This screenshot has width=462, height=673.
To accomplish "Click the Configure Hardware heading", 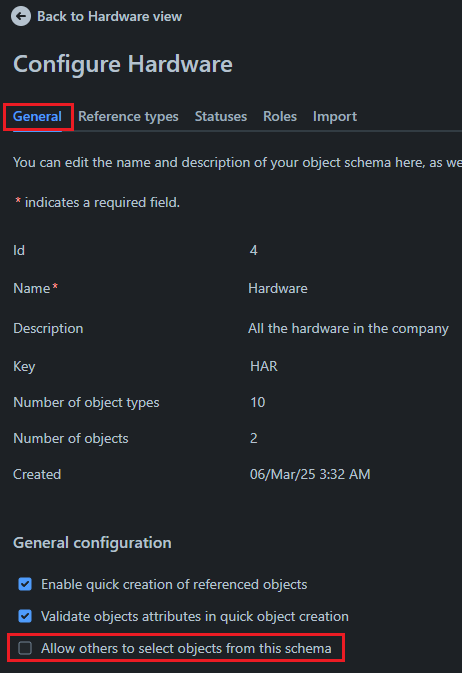I will click(x=123, y=64).
